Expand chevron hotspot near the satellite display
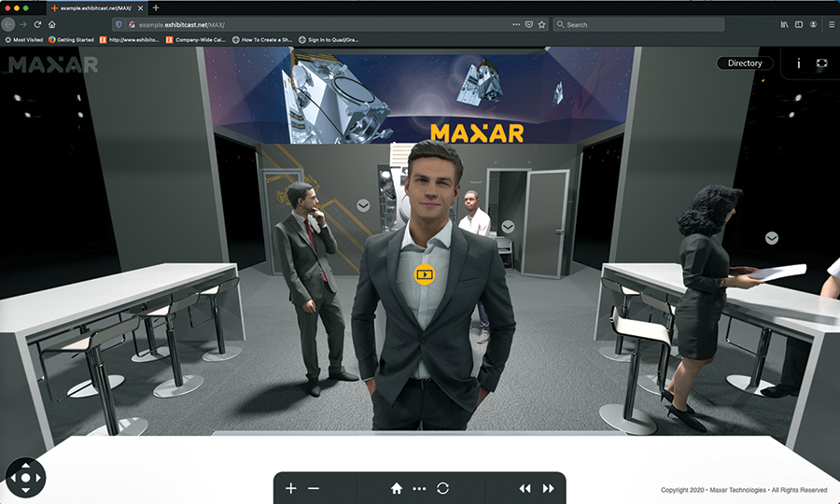Image resolution: width=840 pixels, height=504 pixels. (x=363, y=205)
